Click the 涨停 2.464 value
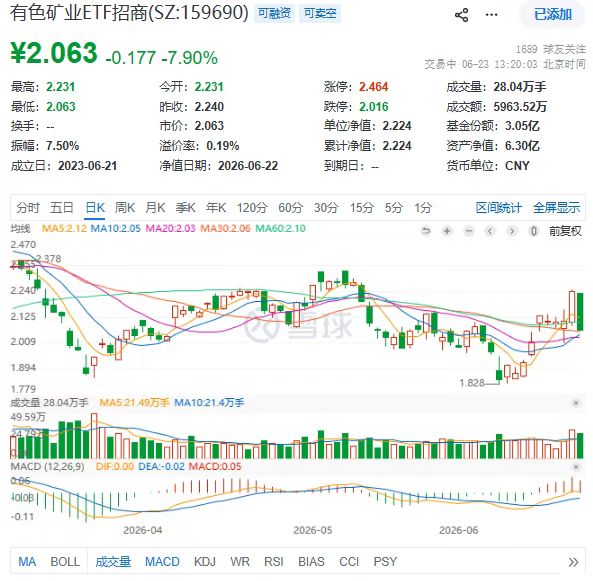This screenshot has width=593, height=581. 373,87
